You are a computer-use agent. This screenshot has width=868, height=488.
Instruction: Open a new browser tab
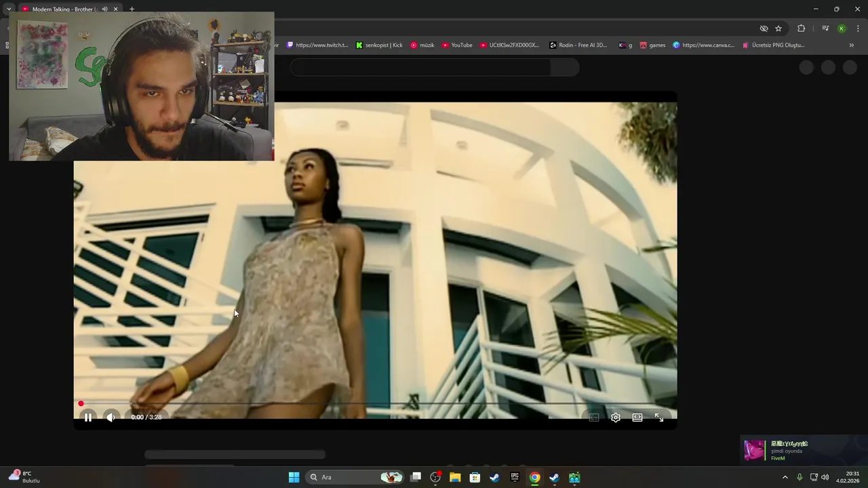tap(132, 9)
